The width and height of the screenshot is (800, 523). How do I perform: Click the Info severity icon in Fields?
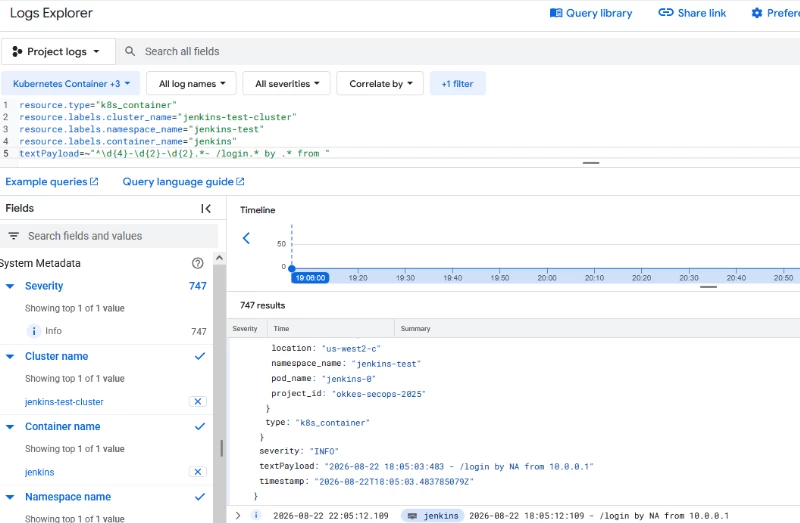34,331
